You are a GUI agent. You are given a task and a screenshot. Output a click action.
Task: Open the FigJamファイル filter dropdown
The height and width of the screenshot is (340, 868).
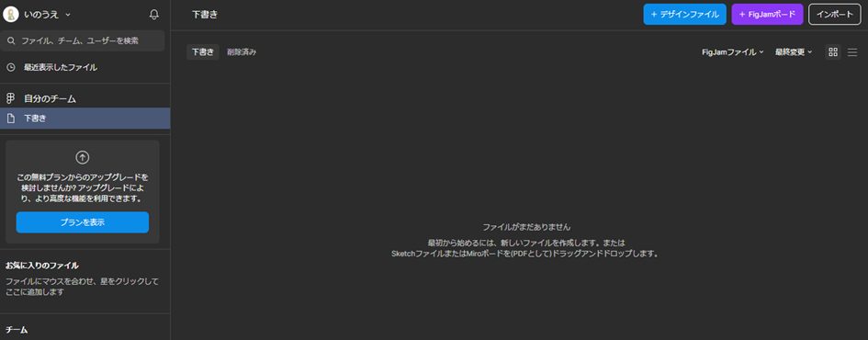[733, 52]
